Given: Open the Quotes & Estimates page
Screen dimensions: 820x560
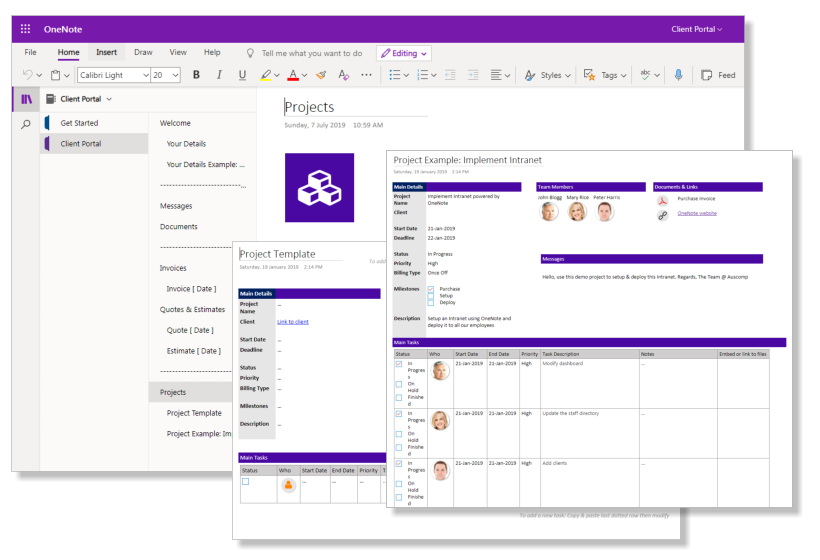Looking at the screenshot, I should (192, 310).
